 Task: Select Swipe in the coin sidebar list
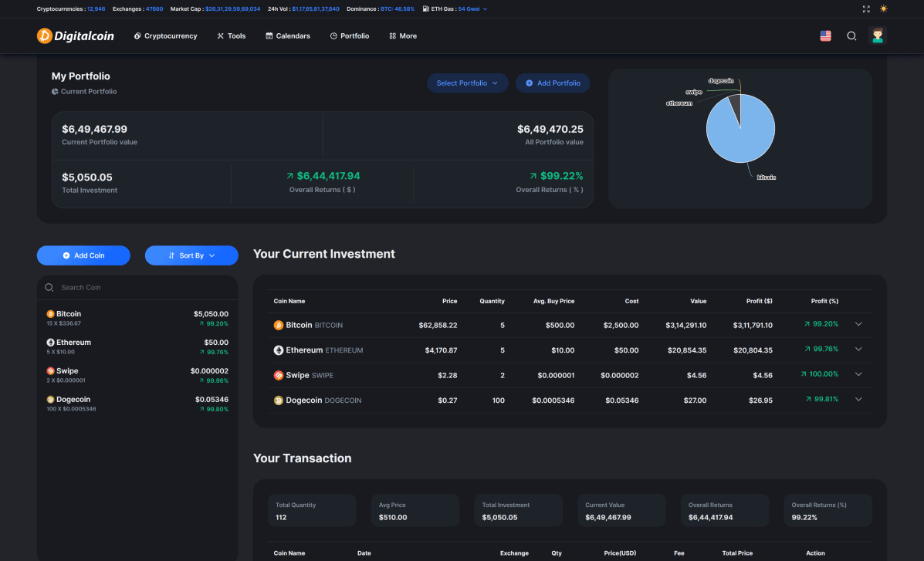137,375
